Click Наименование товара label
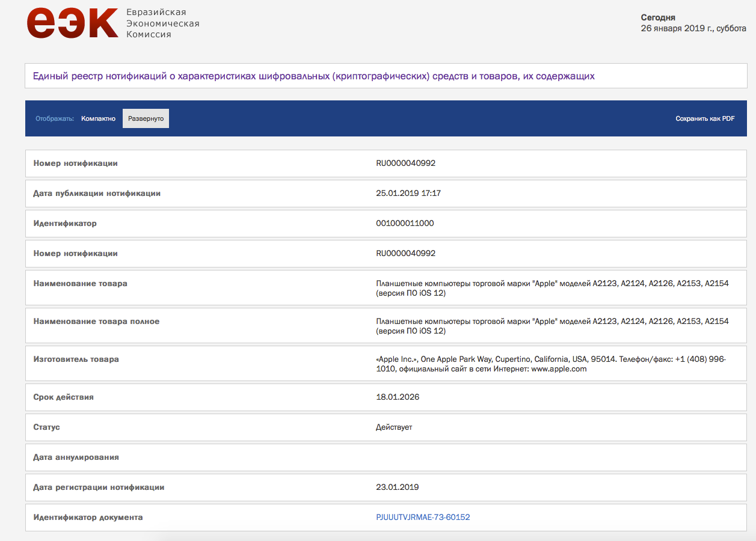756x541 pixels. [80, 283]
